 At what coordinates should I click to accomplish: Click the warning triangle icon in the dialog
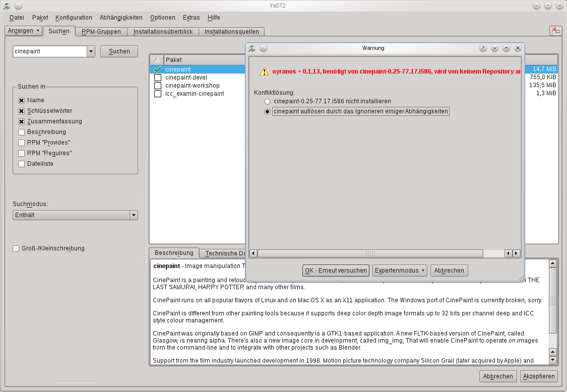264,71
